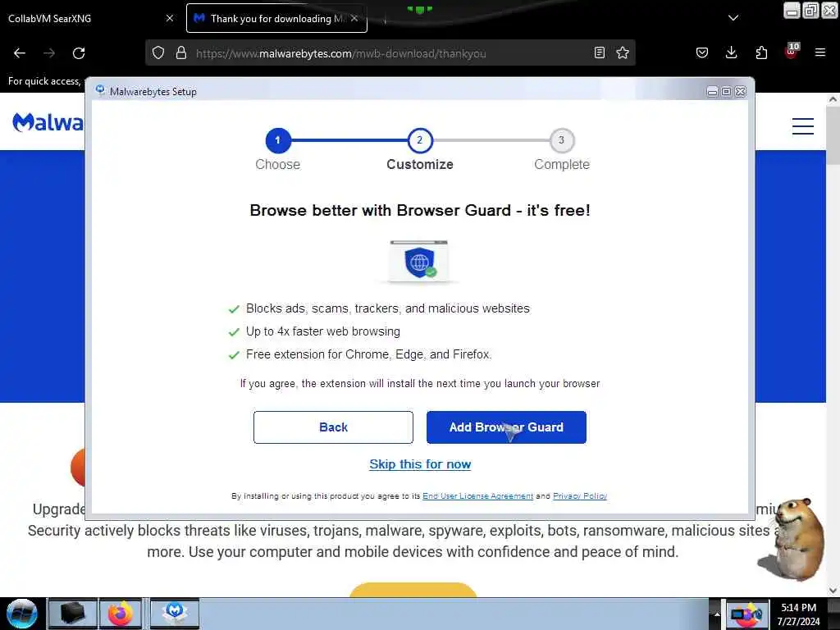This screenshot has height=630, width=840.
Task: Open tracking protection shield icon
Action: pos(158,53)
